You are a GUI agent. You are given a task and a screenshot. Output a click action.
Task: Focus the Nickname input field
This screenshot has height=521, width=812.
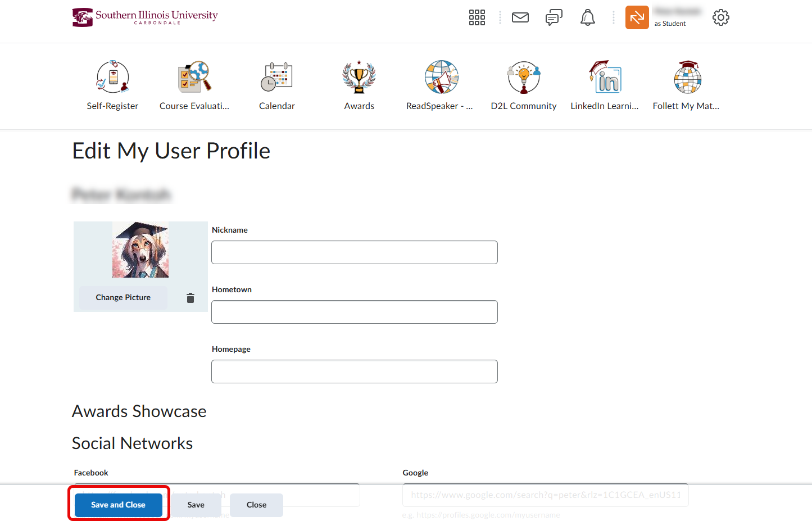[354, 252]
